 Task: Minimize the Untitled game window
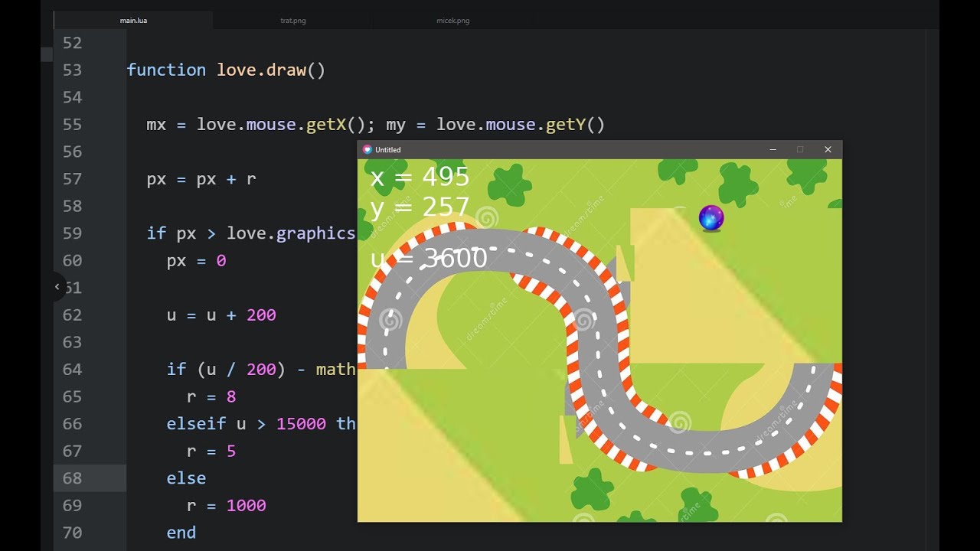tap(773, 149)
